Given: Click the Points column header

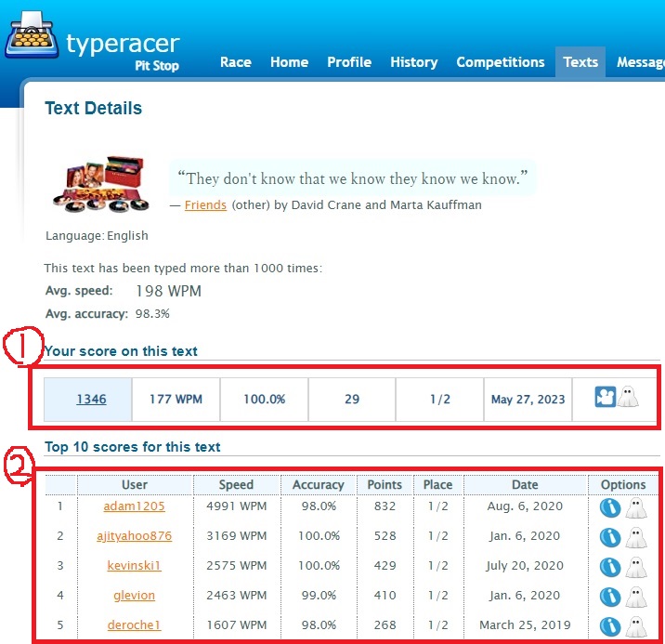Looking at the screenshot, I should click(x=385, y=485).
